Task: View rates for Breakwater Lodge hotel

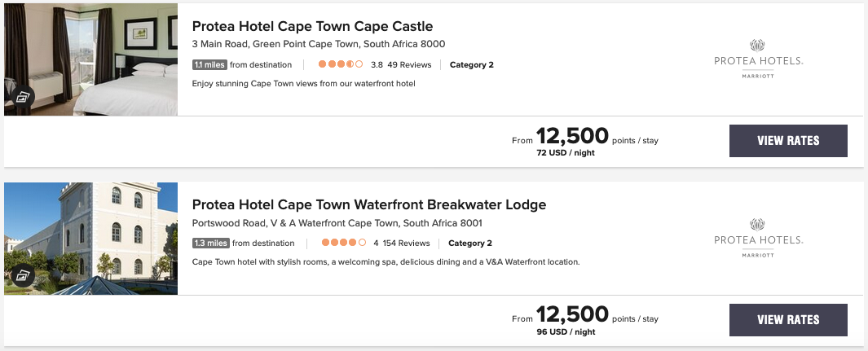Action: [x=788, y=319]
